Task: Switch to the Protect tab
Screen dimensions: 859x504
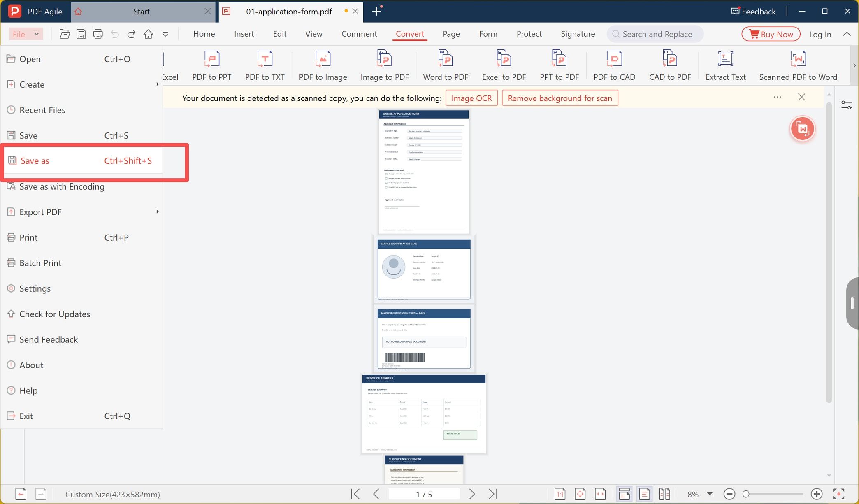Action: pyautogui.click(x=529, y=34)
